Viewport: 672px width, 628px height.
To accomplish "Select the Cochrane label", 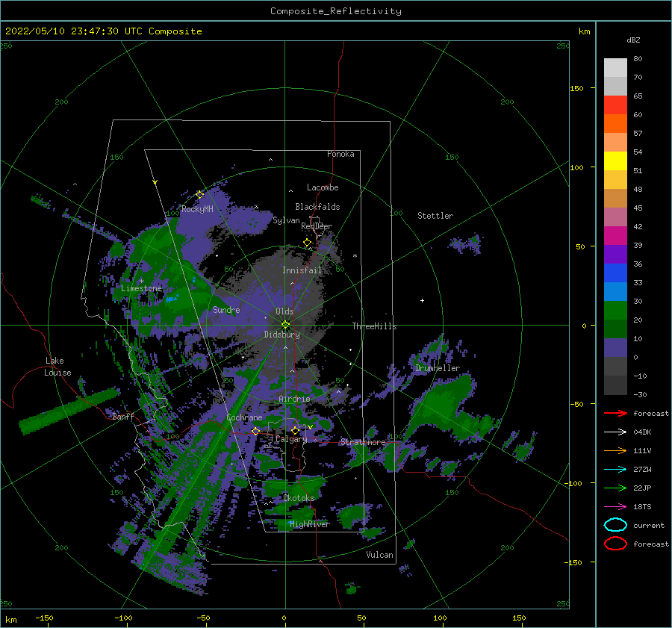I will point(244,417).
